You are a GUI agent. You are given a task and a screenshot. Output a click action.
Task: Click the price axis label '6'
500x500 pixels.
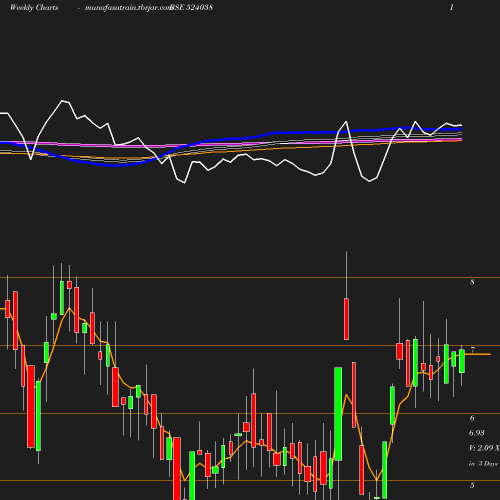tap(472, 418)
